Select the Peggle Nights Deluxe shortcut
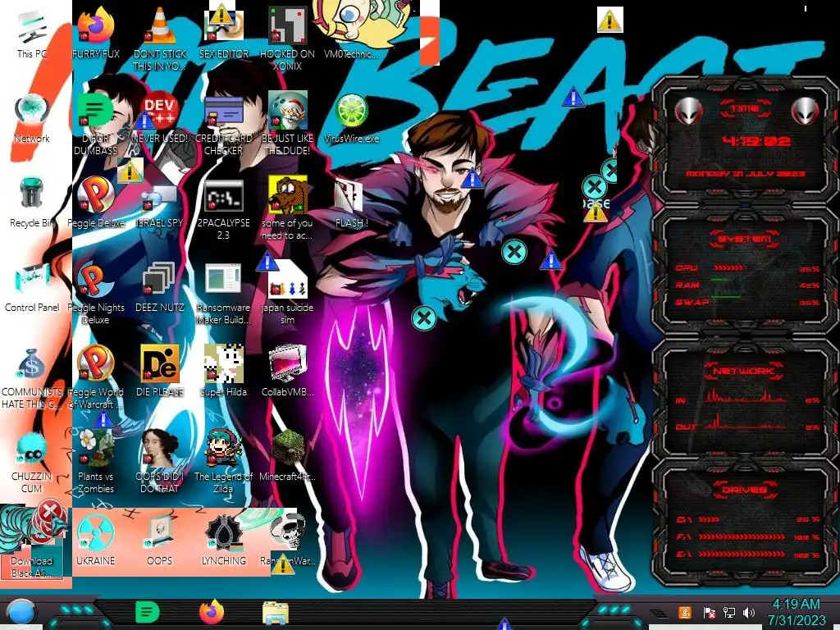The image size is (840, 630). pyautogui.click(x=96, y=293)
